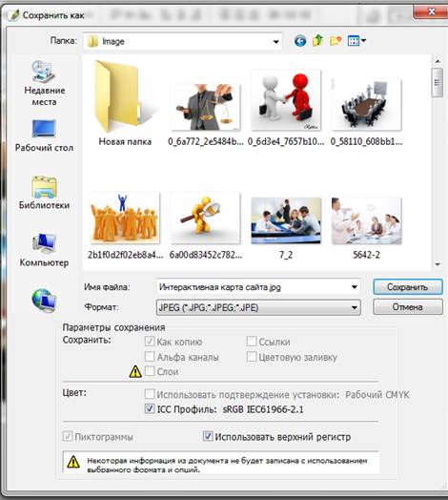The width and height of the screenshot is (448, 500).
Task: Open the view menu icon
Action: (x=356, y=41)
